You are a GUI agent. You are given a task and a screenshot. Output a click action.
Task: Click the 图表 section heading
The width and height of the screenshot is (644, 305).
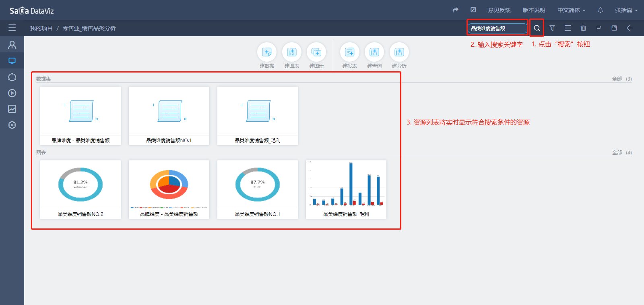click(41, 153)
